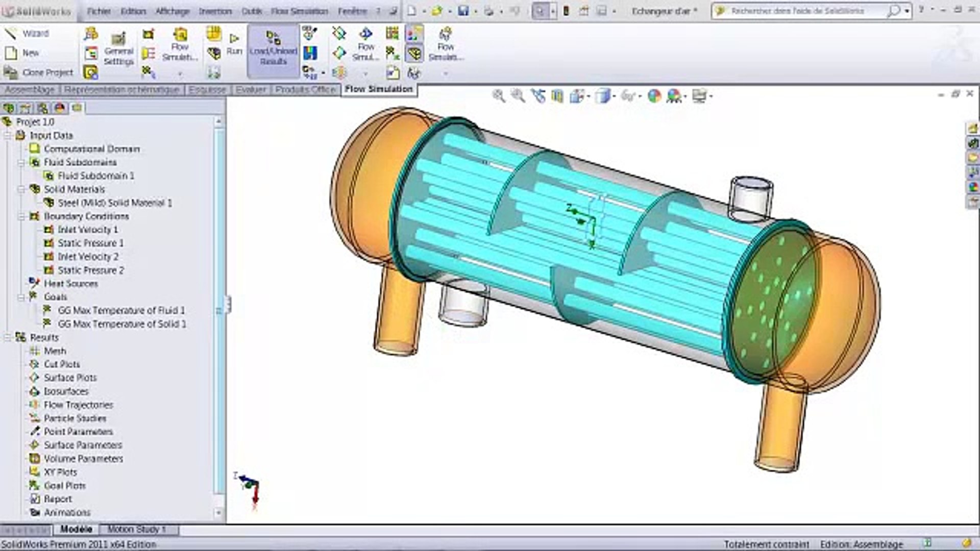
Task: Collapse the Goals tree node
Action: click(x=21, y=297)
